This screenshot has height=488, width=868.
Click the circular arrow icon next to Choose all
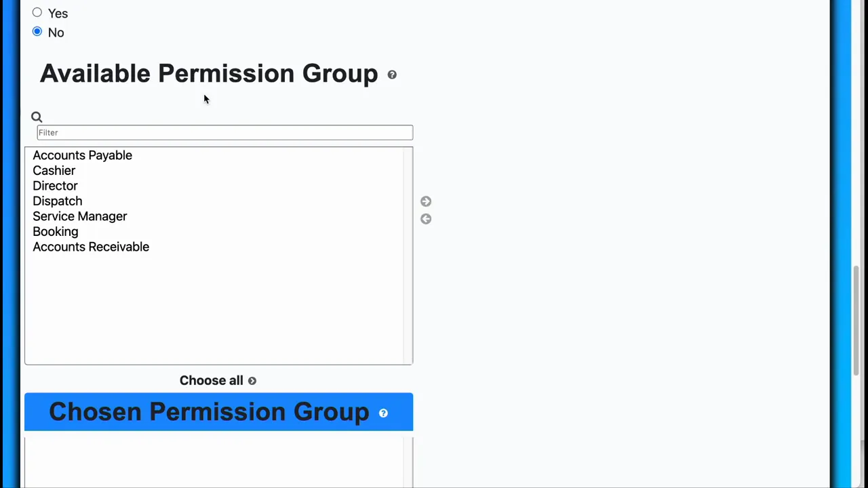252,380
